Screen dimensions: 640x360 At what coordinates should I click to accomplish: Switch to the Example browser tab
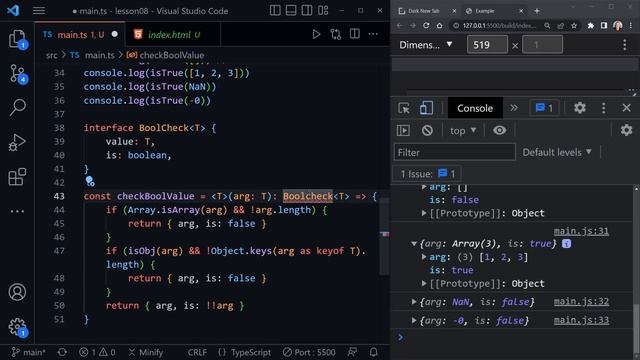(494, 11)
